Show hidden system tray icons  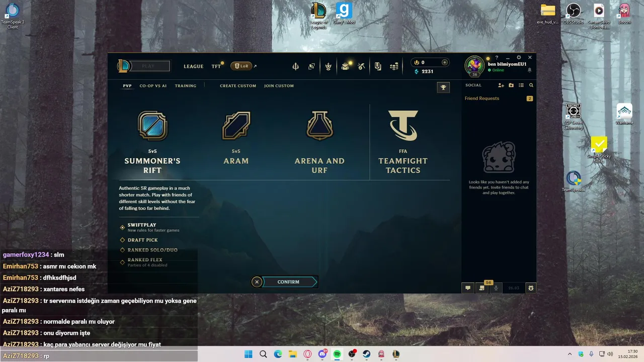coord(570,354)
